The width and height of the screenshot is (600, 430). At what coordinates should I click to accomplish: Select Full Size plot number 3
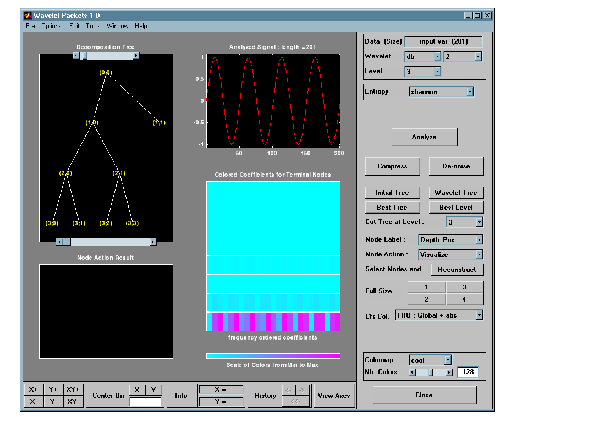[x=462, y=286]
